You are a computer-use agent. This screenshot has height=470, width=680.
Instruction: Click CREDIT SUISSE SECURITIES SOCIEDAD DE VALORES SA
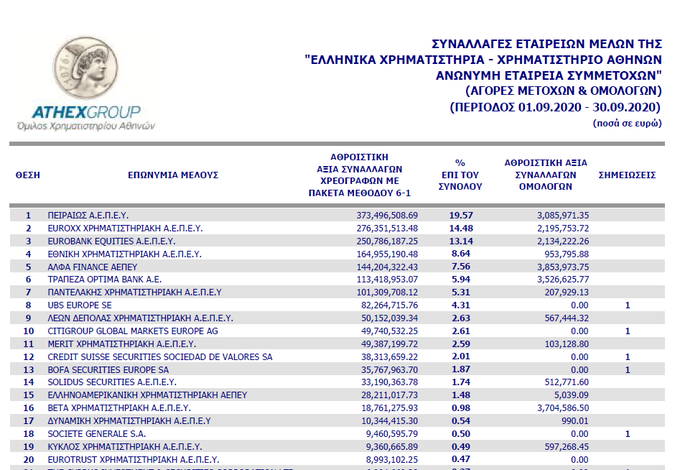pyautogui.click(x=160, y=357)
